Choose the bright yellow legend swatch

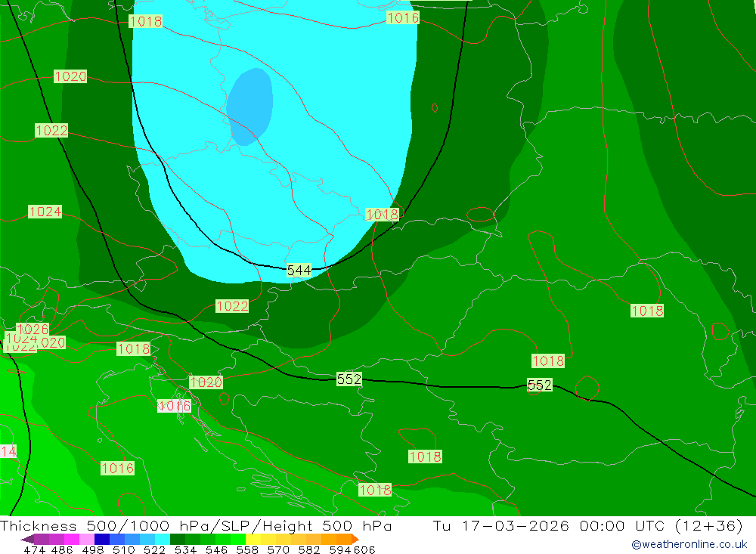click(253, 539)
